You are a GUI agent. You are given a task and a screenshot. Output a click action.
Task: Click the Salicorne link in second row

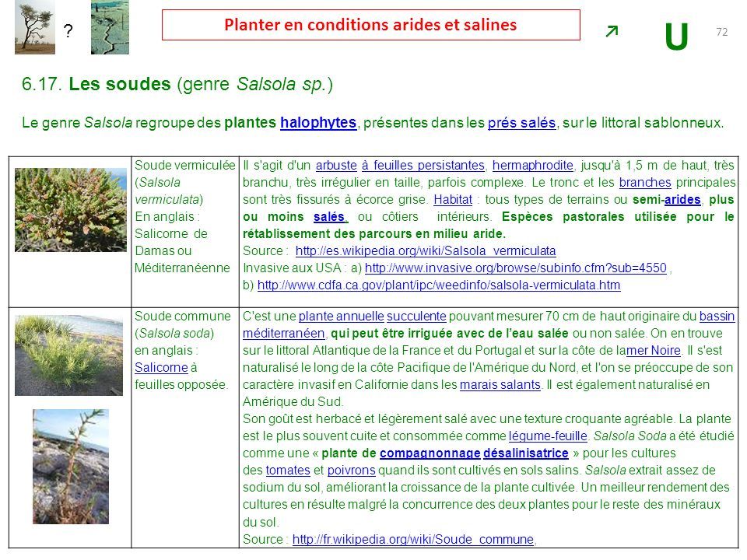[x=161, y=368]
